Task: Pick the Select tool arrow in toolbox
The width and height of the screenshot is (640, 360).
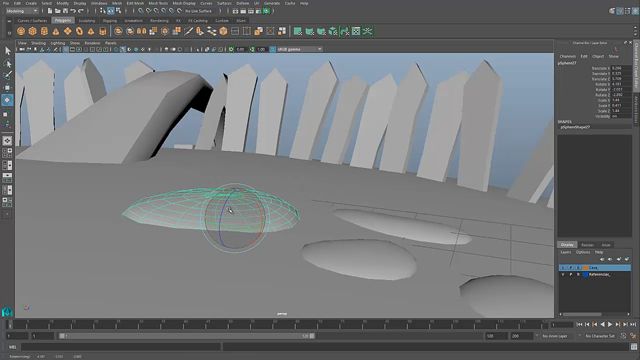Action: pyautogui.click(x=7, y=51)
